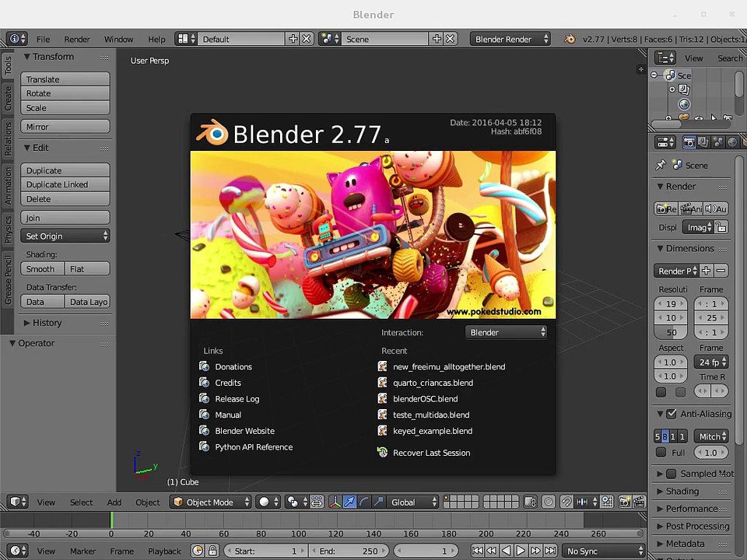The width and height of the screenshot is (747, 560).
Task: Toggle the timeline range lock icon
Action: click(x=212, y=551)
